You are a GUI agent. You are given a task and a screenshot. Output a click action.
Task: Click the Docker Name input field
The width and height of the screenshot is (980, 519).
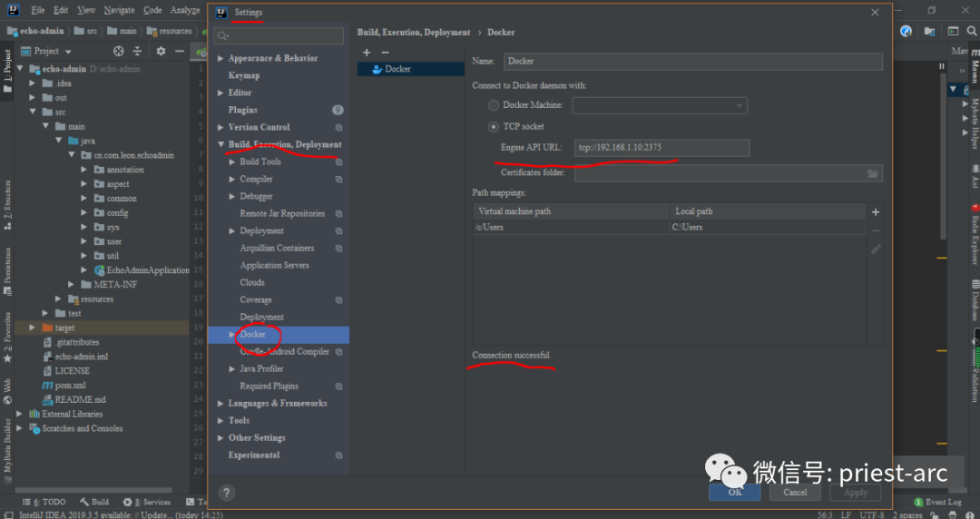(x=693, y=62)
